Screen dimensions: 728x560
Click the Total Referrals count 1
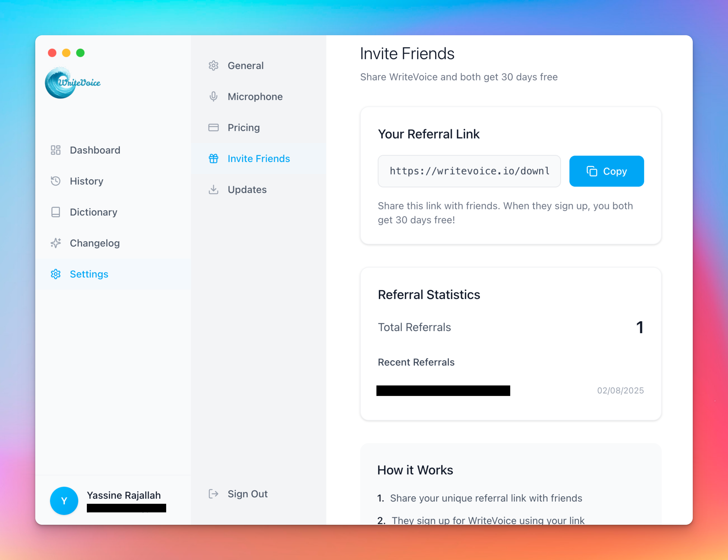640,327
